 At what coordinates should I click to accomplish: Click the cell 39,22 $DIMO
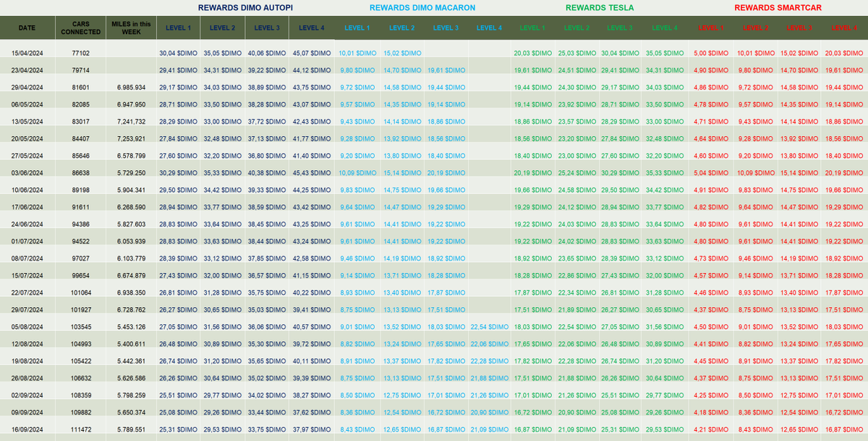pyautogui.click(x=267, y=70)
